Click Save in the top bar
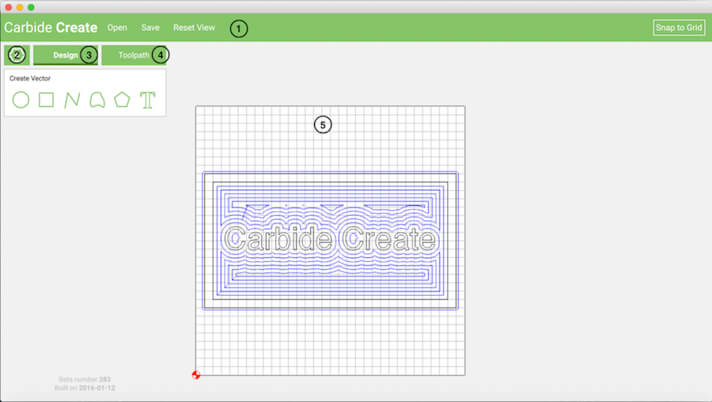712x402 pixels. pyautogui.click(x=150, y=28)
